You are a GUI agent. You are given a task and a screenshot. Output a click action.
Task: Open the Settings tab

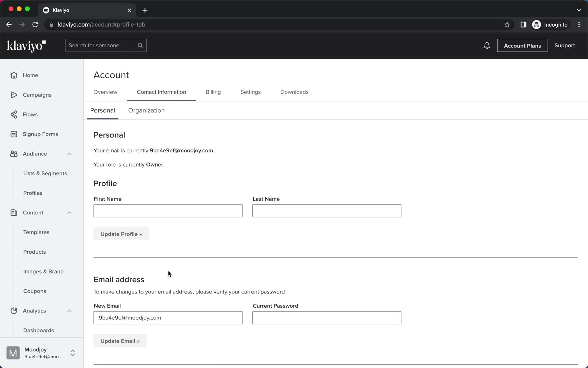coord(251,92)
